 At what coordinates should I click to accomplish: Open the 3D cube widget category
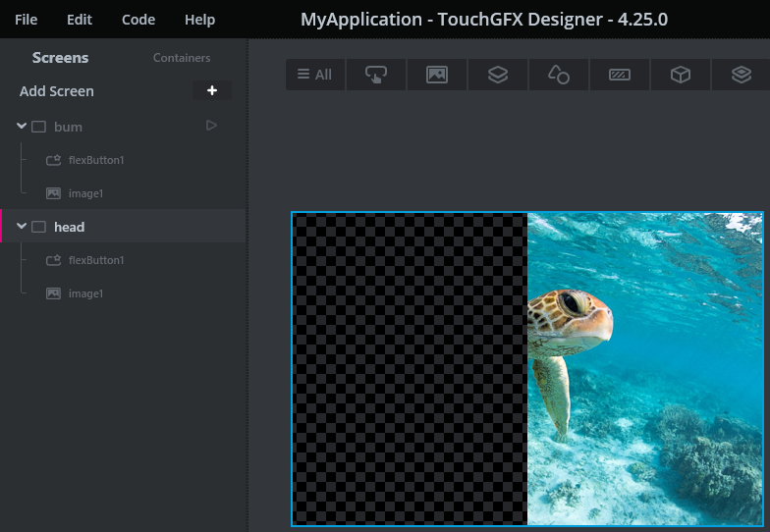click(680, 75)
